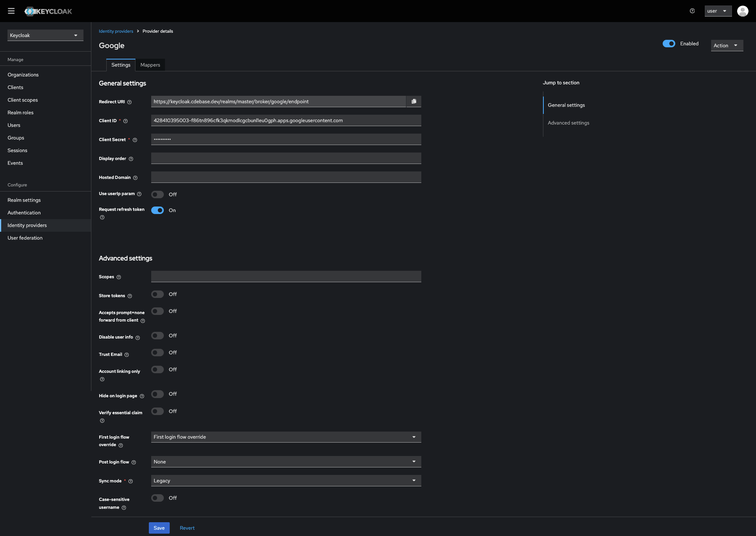
Task: Click the Client ID input field
Action: (x=286, y=120)
